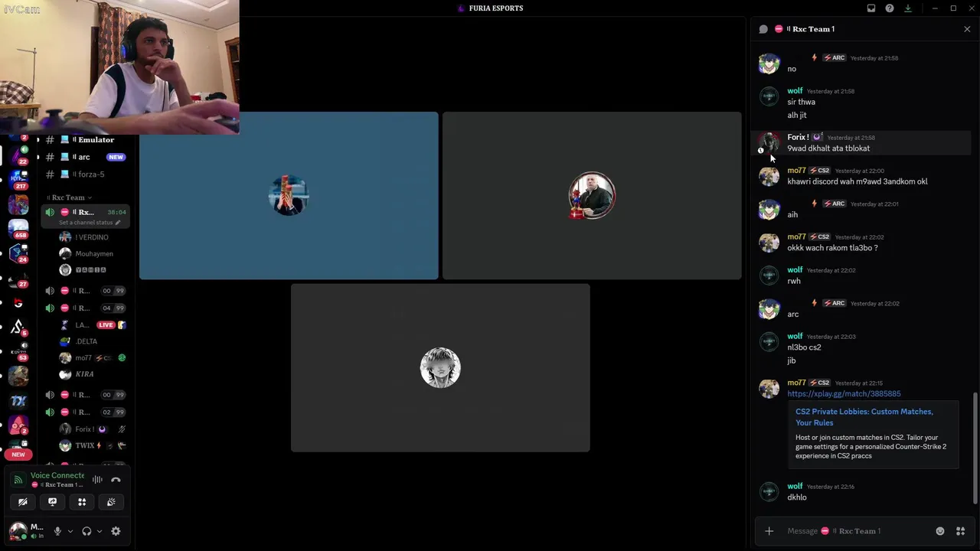Open the xplay.gg match link
Viewport: 980px width, 551px height.
[844, 393]
